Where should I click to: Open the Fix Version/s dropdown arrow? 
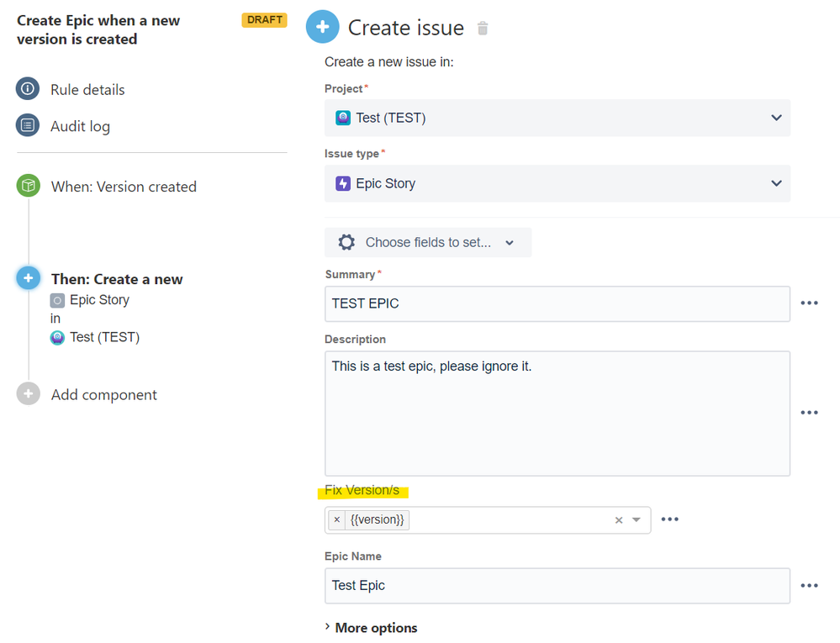637,519
